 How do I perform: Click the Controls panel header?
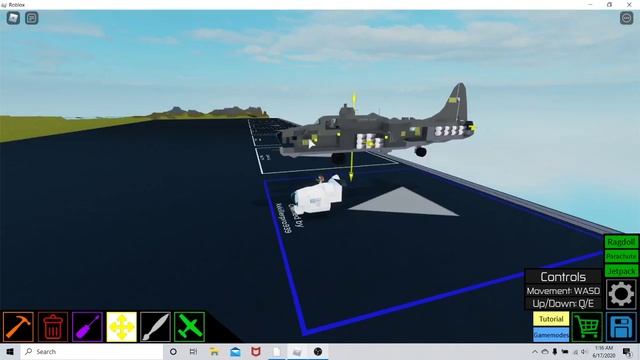[563, 277]
